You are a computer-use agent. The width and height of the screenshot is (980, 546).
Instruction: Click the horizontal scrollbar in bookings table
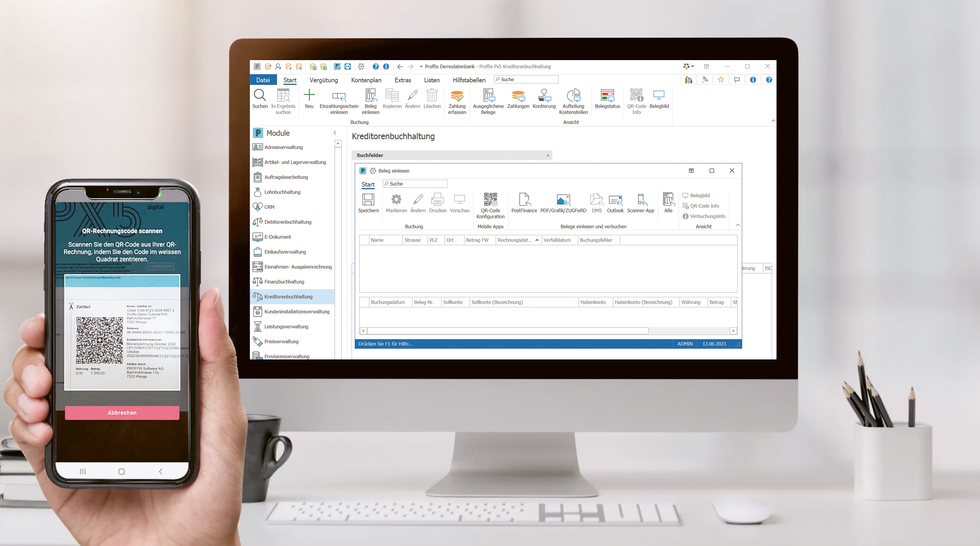click(x=508, y=331)
